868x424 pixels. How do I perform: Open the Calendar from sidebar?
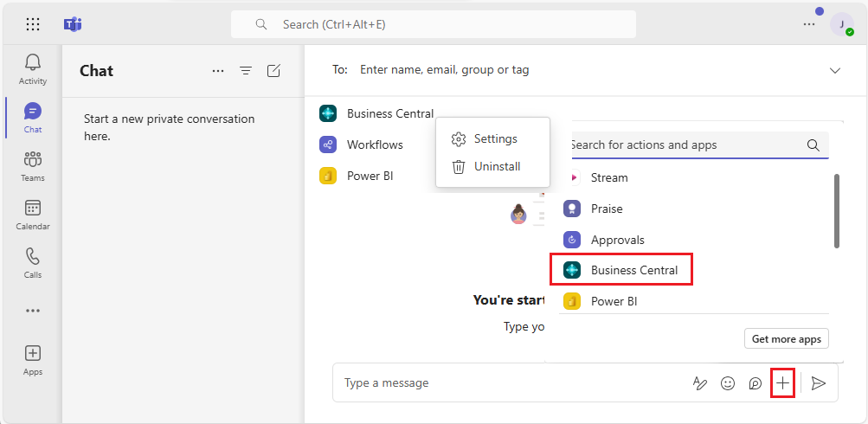(33, 214)
